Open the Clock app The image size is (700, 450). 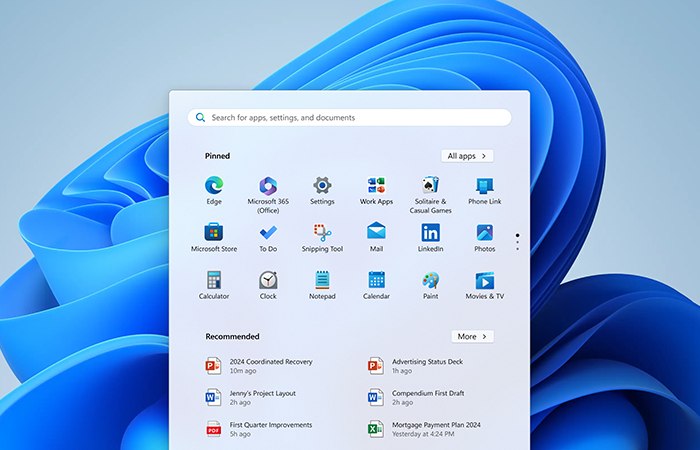click(268, 285)
